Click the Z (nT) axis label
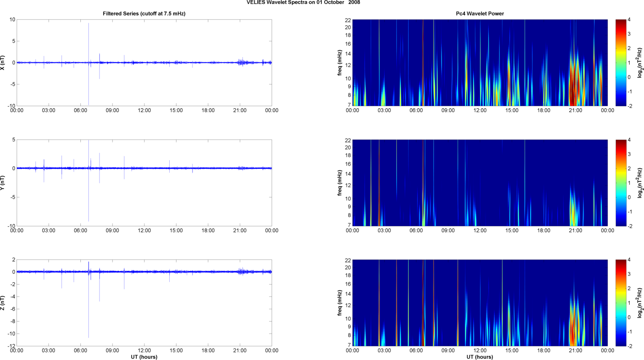 click(x=3, y=303)
